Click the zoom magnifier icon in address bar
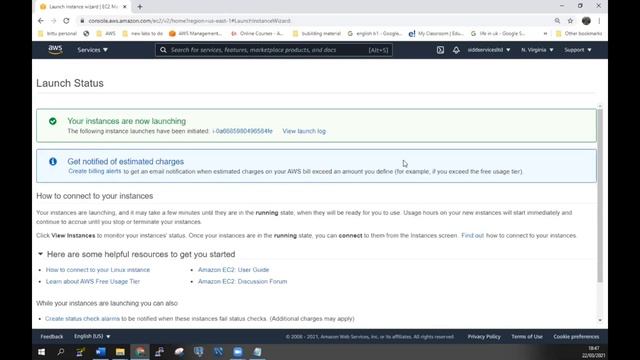The height and width of the screenshot is (360, 640). [557, 21]
